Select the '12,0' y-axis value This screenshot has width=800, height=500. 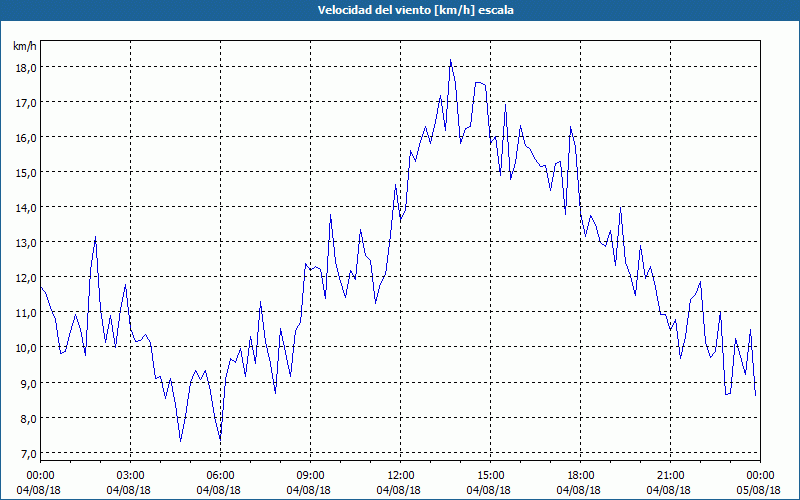26,278
